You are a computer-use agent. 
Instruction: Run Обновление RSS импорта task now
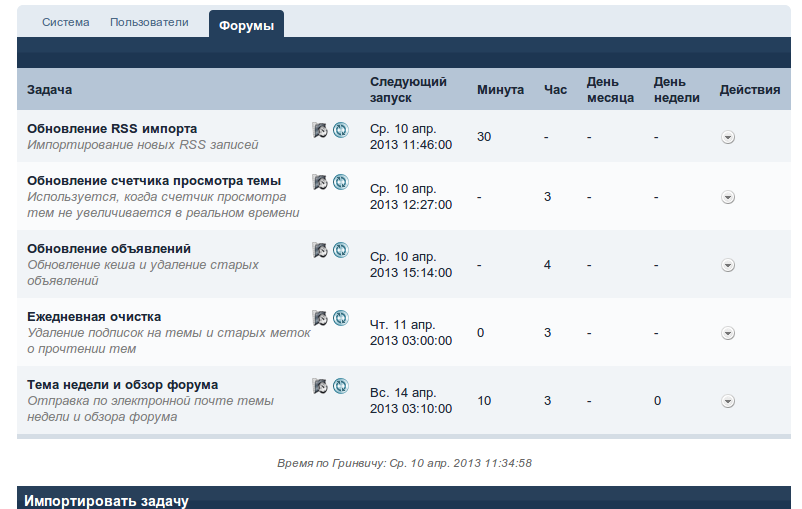click(341, 130)
